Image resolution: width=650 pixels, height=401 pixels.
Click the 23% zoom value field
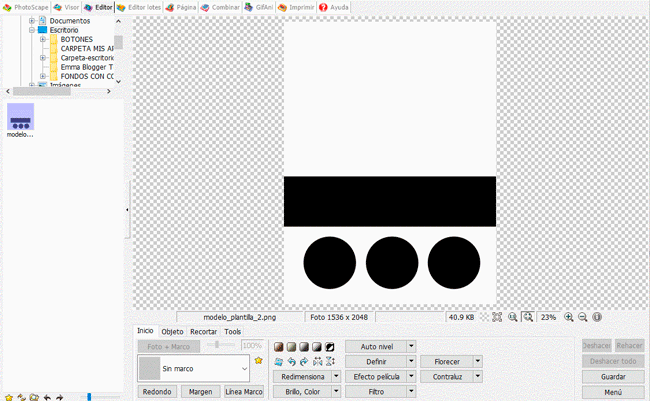coord(548,317)
